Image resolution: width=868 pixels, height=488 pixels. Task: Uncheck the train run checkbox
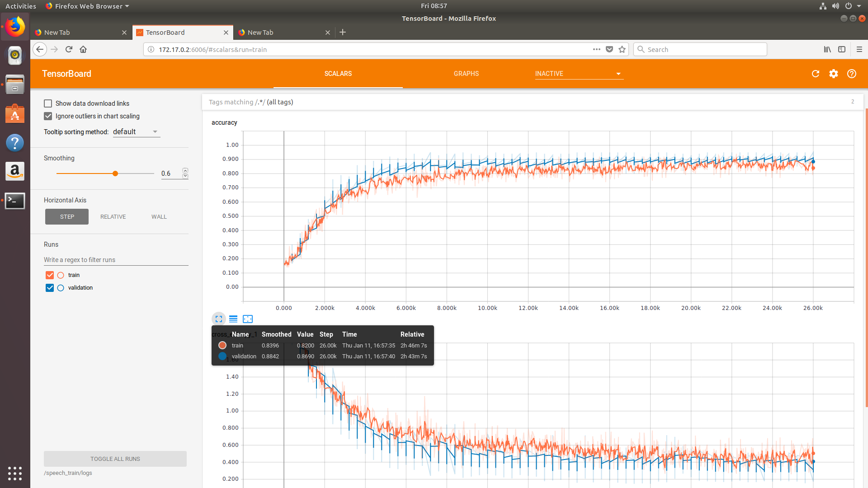pos(50,275)
